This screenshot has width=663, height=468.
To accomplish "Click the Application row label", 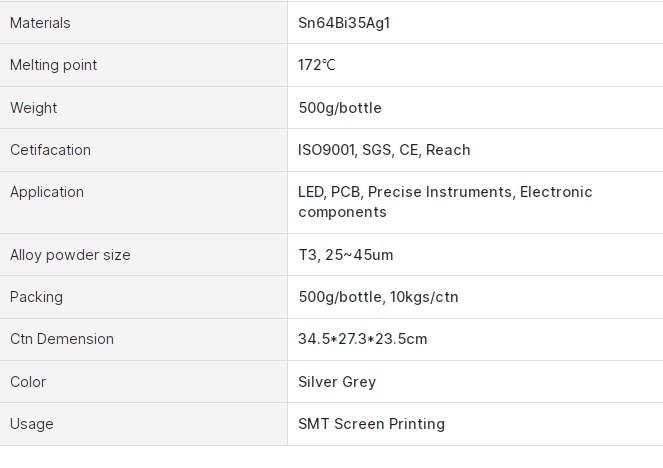I will 47,192.
